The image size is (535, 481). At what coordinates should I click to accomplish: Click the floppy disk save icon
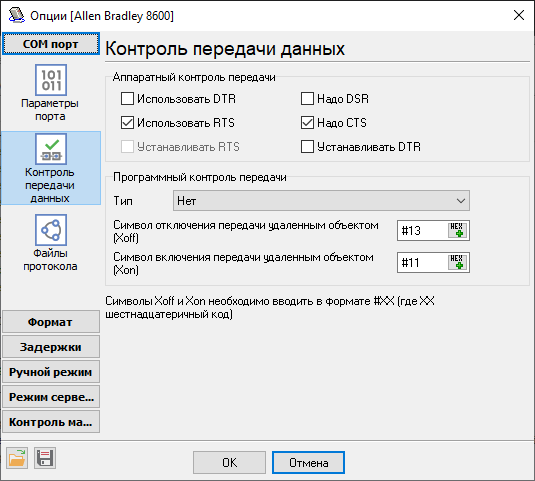coord(45,458)
